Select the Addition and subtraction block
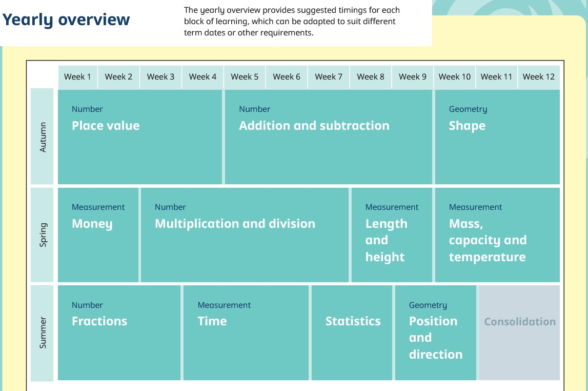This screenshot has width=588, height=391. tap(329, 137)
